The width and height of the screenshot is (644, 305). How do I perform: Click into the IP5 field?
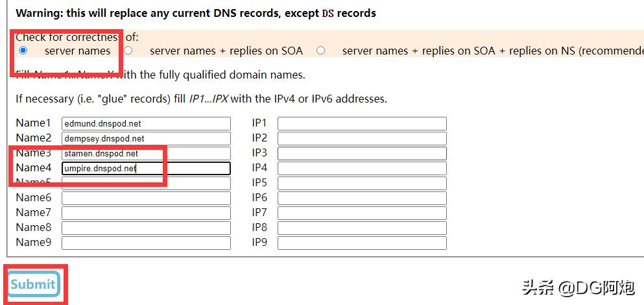pos(362,183)
